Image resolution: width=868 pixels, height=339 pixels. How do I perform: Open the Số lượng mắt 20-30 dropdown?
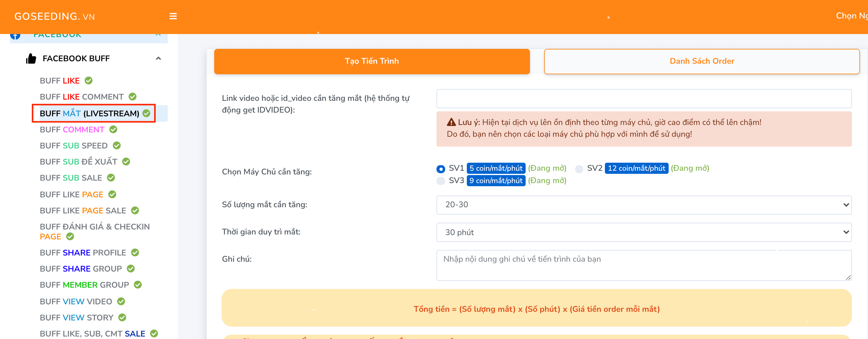(x=644, y=205)
